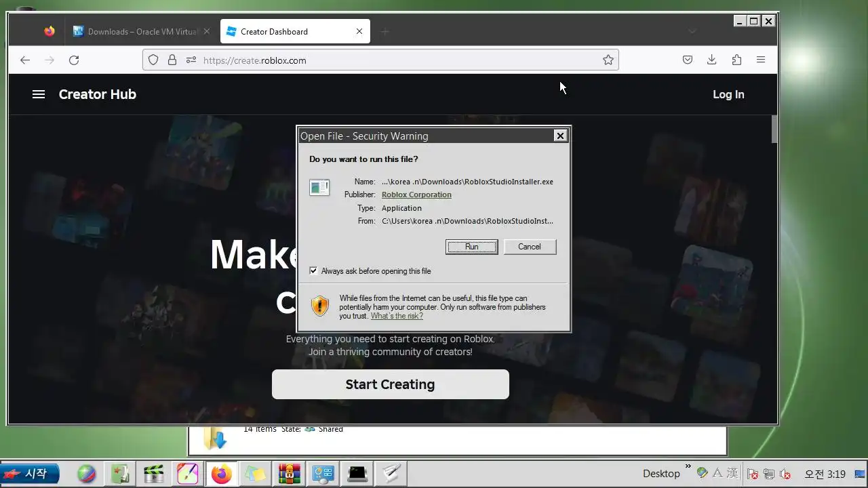This screenshot has width=868, height=488.
Task: Expand the Desktop toolbar chevron
Action: tap(688, 467)
